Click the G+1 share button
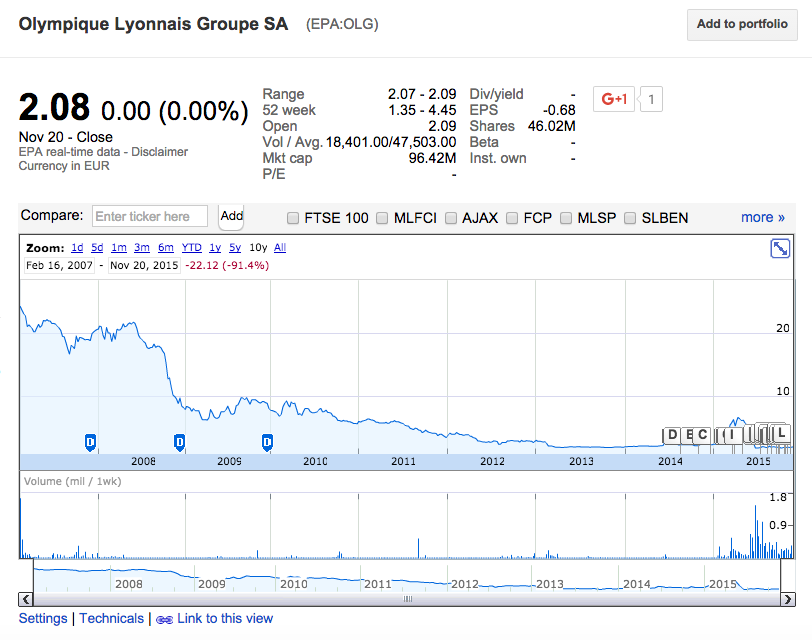 coord(614,99)
